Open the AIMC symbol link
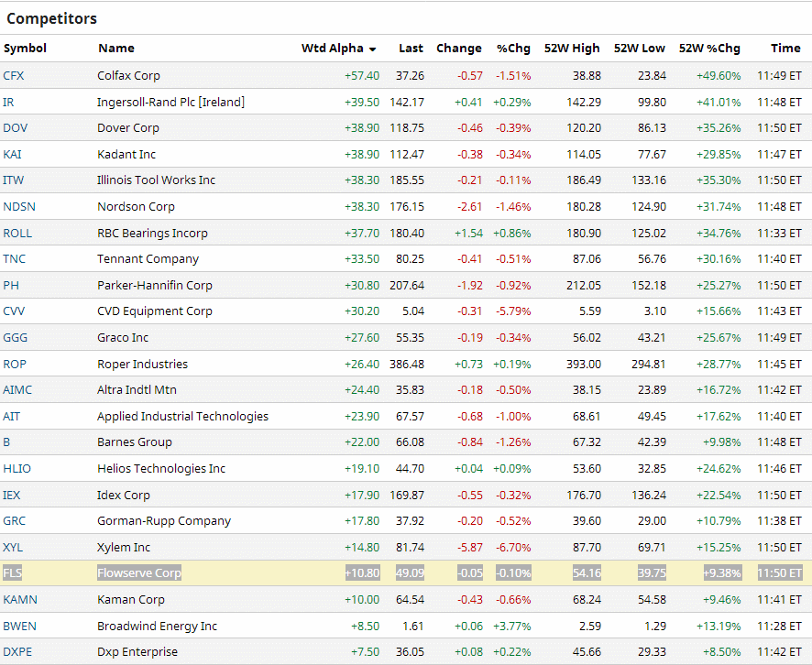 pos(17,389)
